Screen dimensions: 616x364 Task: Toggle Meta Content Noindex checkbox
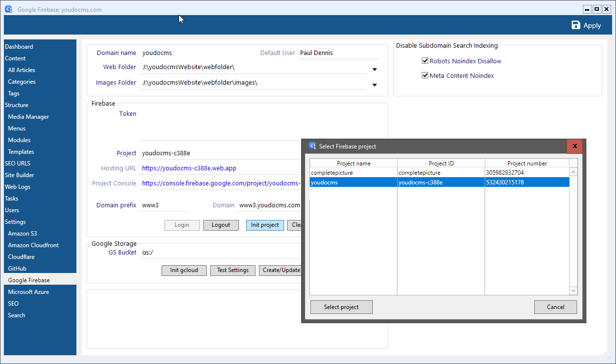coord(425,75)
